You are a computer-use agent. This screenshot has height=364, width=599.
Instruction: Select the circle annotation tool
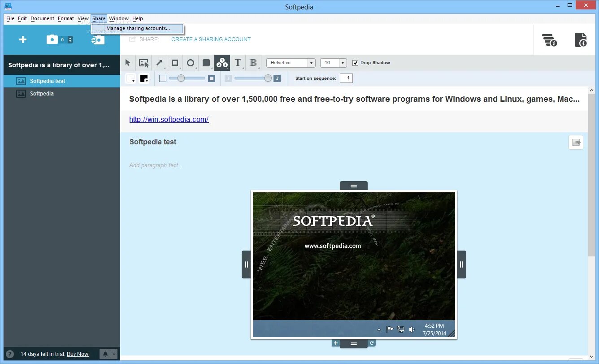point(191,63)
